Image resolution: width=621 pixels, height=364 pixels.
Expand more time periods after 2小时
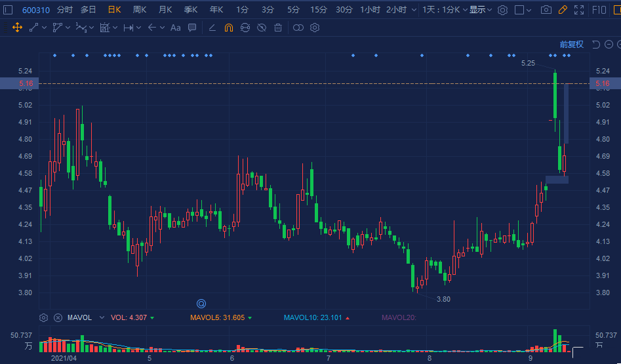(x=414, y=10)
